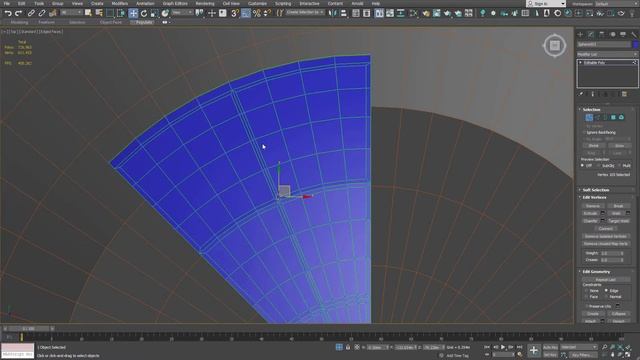Click the Select by Name icon

click(x=99, y=13)
